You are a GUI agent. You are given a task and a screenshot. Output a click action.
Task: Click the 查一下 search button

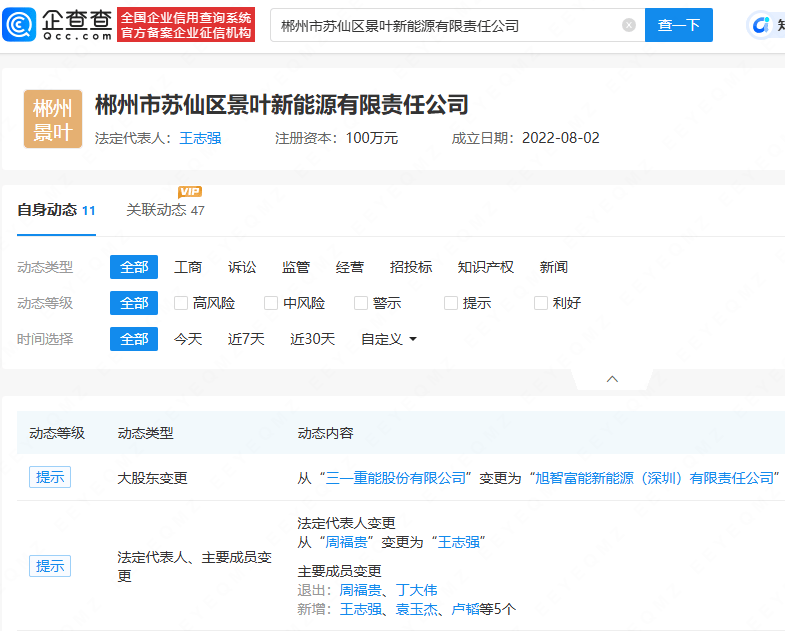678,25
